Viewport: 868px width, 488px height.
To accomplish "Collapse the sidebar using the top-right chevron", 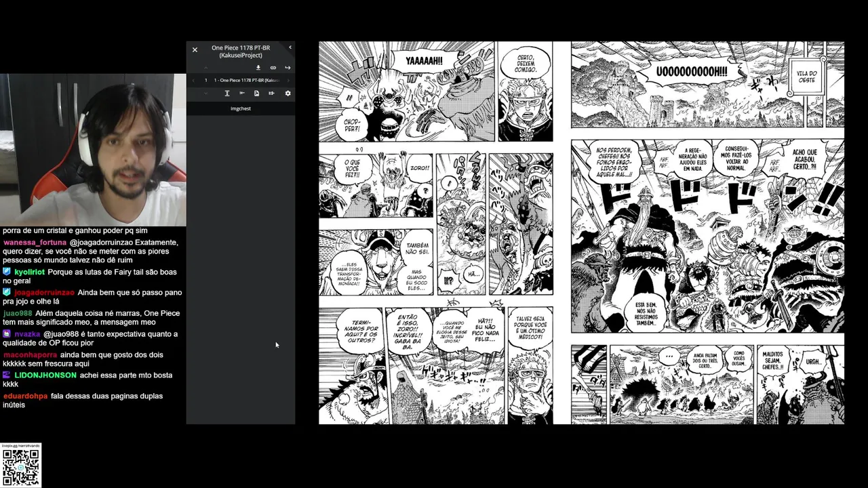I will [x=290, y=47].
